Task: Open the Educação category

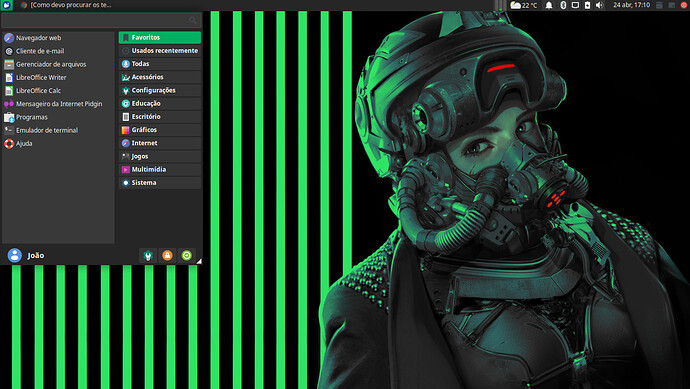Action: (160, 103)
